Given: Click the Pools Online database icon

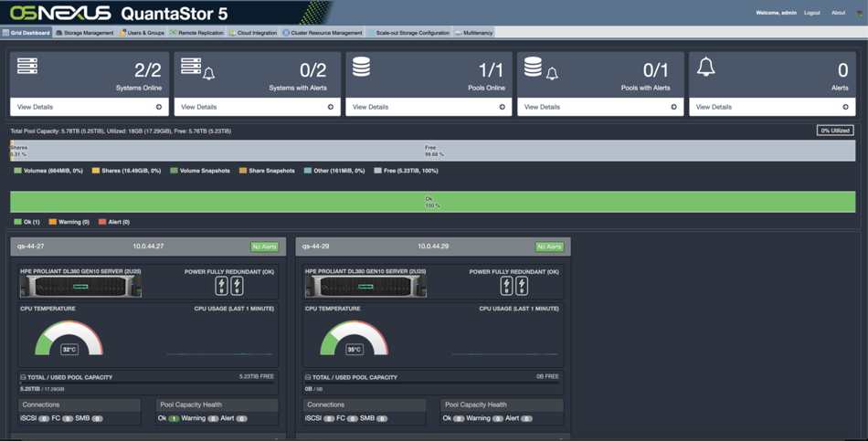Looking at the screenshot, I should [361, 67].
